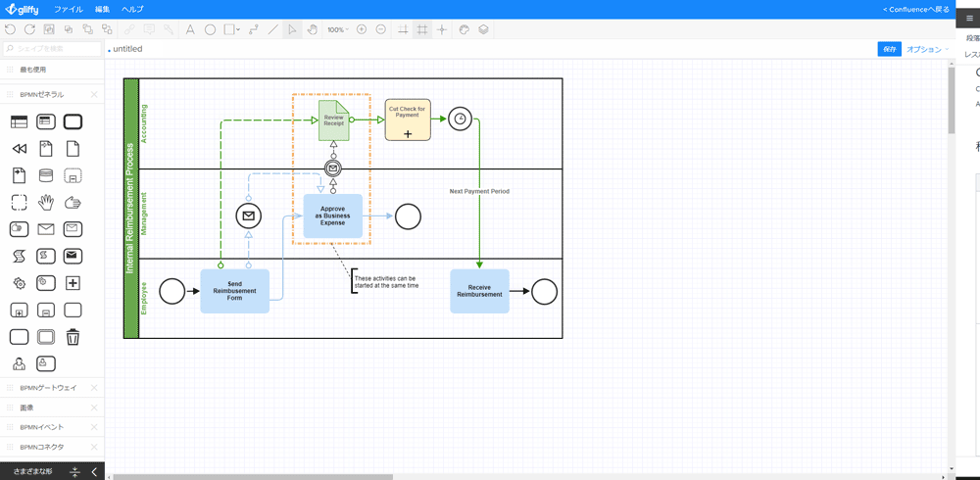
Task: Open the オプション dropdown
Action: (x=927, y=49)
